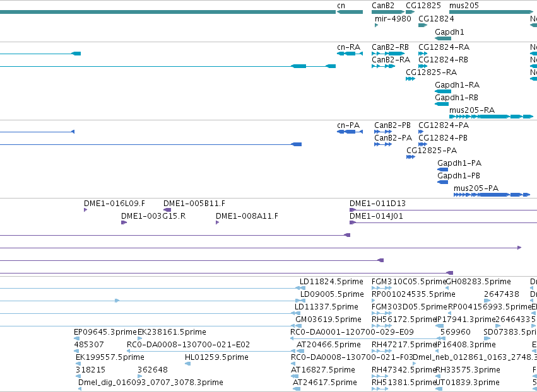Screen dimensions: 537x392
Task: Open the Gapdh1-PA protein label
Action: (x=459, y=163)
